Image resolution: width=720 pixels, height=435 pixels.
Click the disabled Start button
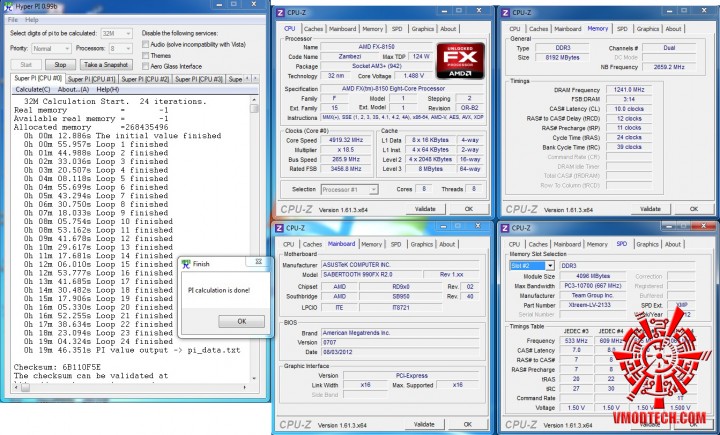pyautogui.click(x=26, y=65)
